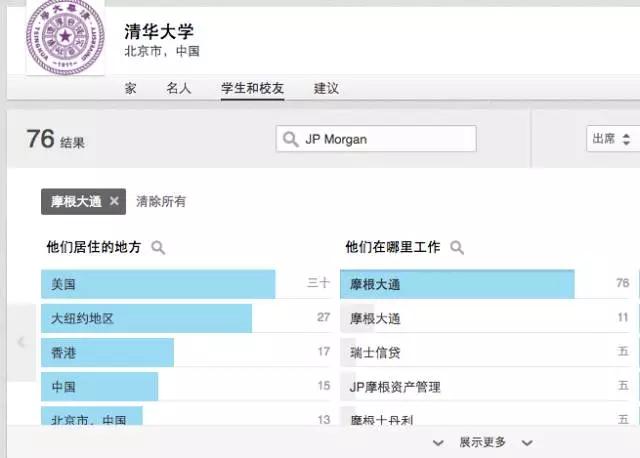Open the 出席 dropdown
The width and height of the screenshot is (640, 458).
tap(612, 139)
